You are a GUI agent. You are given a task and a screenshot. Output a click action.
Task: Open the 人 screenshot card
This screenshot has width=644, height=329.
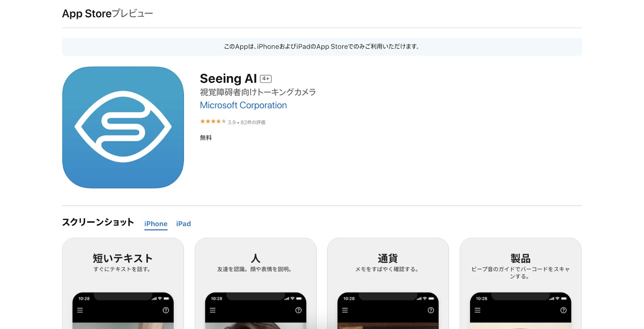coord(256,283)
